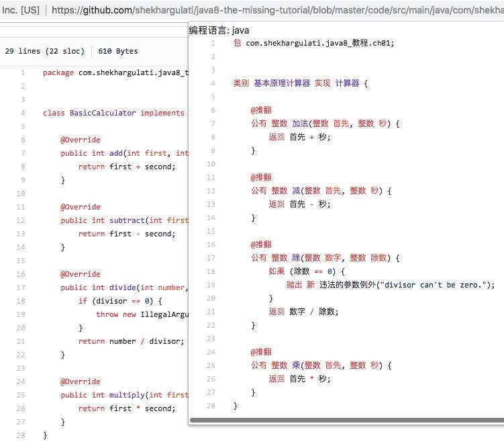Click "乘" method name on popup line 25
Screen dimensions: 504x442
296,365
